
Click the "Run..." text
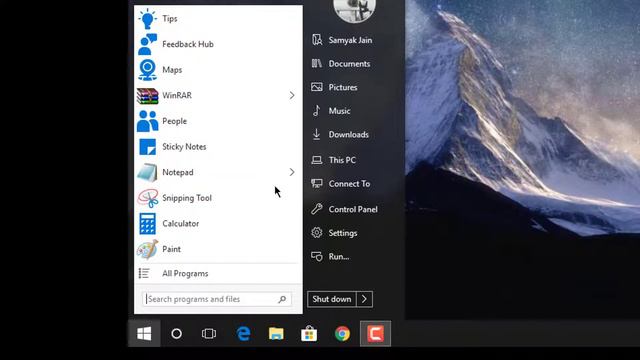tap(339, 257)
